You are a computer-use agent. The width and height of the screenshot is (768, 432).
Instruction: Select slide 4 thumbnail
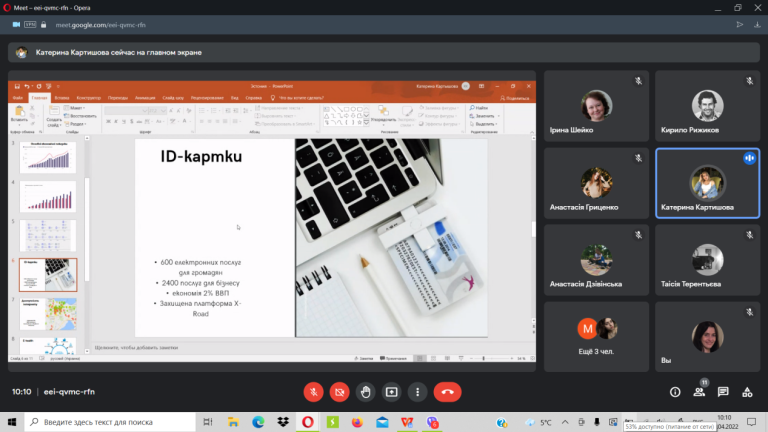(48, 196)
